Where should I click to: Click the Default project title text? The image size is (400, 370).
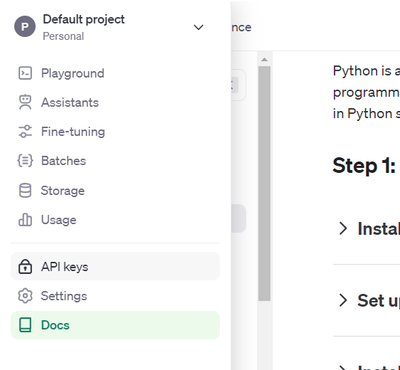[84, 19]
